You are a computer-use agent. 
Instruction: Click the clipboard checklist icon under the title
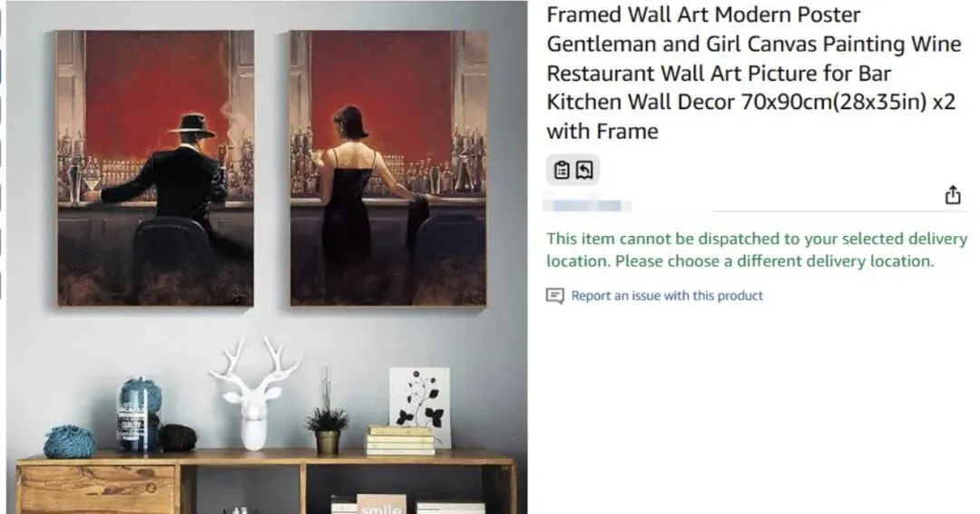(x=562, y=170)
